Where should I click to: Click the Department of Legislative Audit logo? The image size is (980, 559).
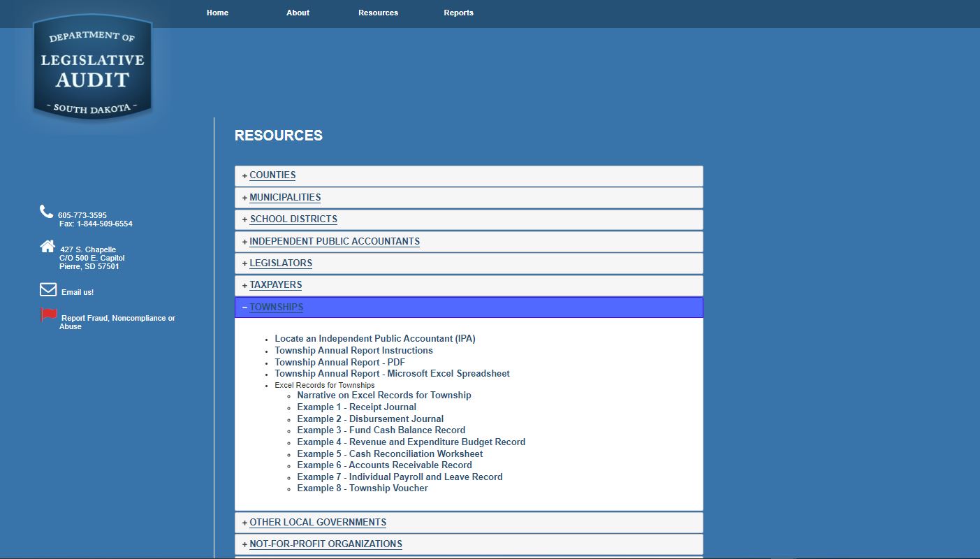[92, 68]
